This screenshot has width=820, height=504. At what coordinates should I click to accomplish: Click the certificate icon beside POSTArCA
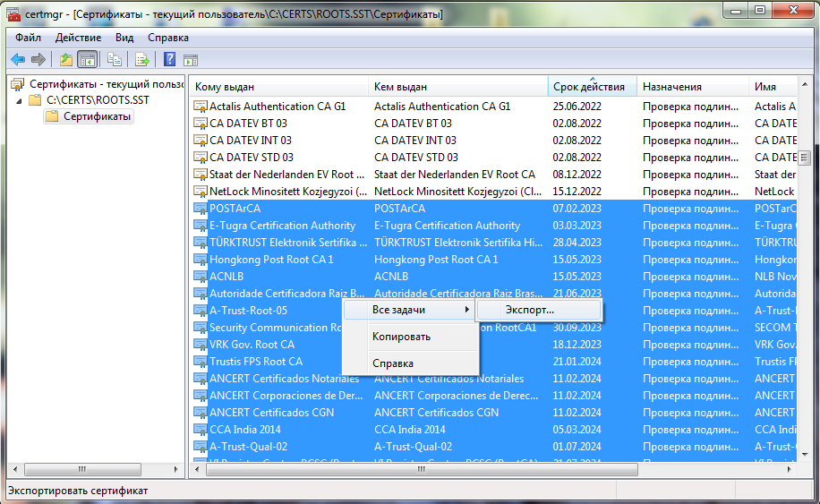(201, 209)
